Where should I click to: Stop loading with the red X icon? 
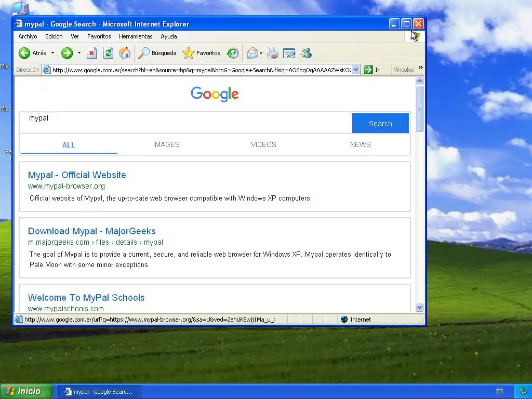[91, 53]
